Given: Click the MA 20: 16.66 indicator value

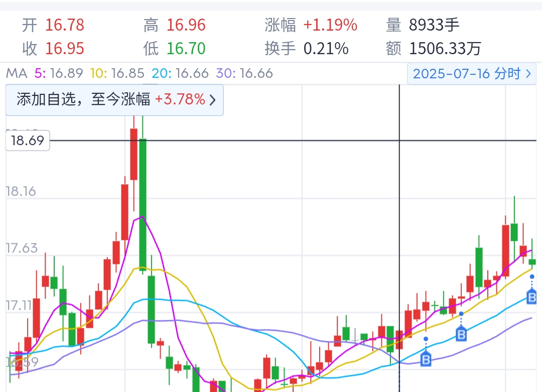Looking at the screenshot, I should [x=180, y=73].
